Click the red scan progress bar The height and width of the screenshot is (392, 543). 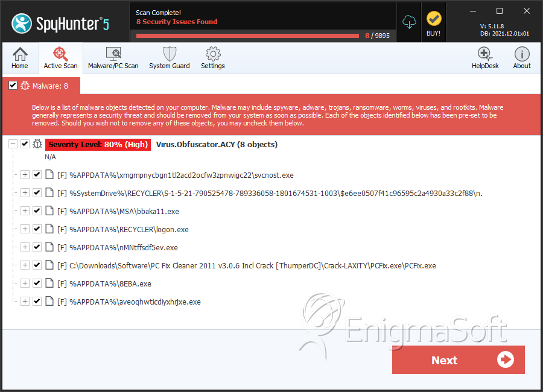coord(247,36)
